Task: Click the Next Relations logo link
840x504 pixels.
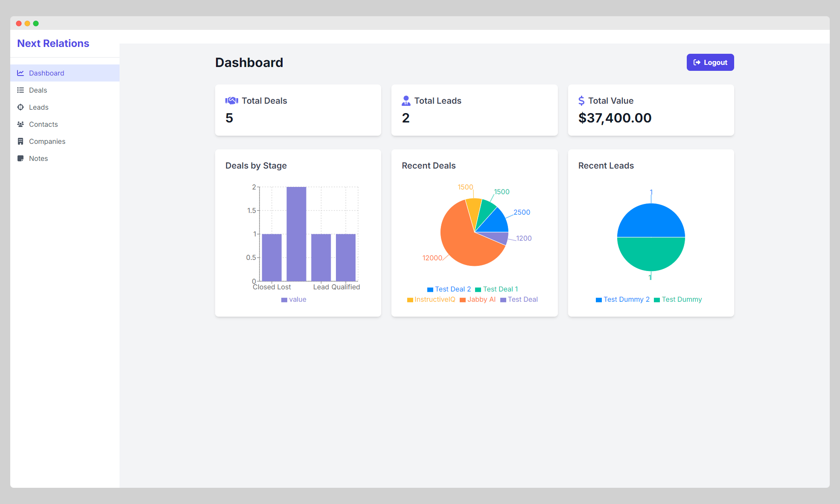Action: [53, 44]
